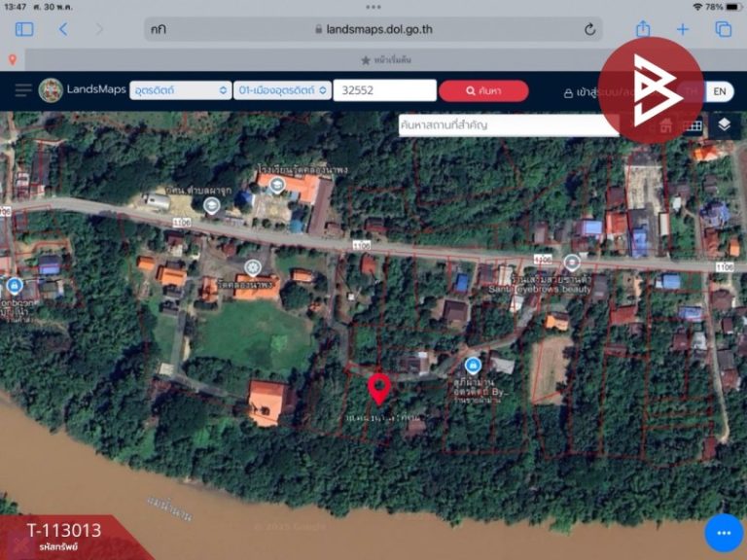Expand the district dropdown 01-เมืองอุตรดิตถ์
Image resolution: width=747 pixels, height=560 pixels.
282,90
